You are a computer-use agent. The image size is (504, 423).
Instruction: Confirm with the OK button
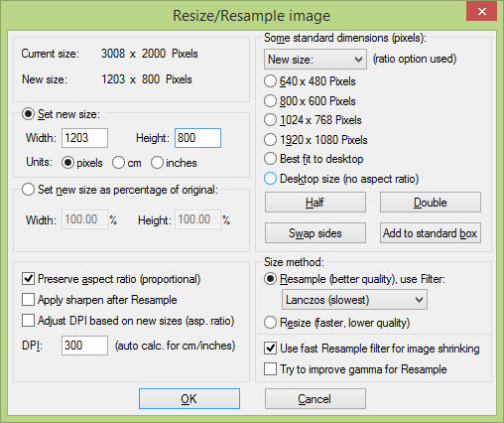point(189,399)
